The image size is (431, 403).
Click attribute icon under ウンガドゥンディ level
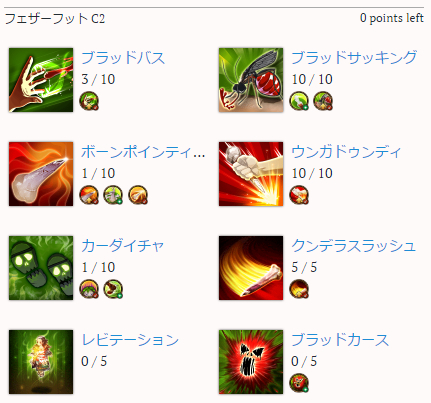tap(299, 195)
